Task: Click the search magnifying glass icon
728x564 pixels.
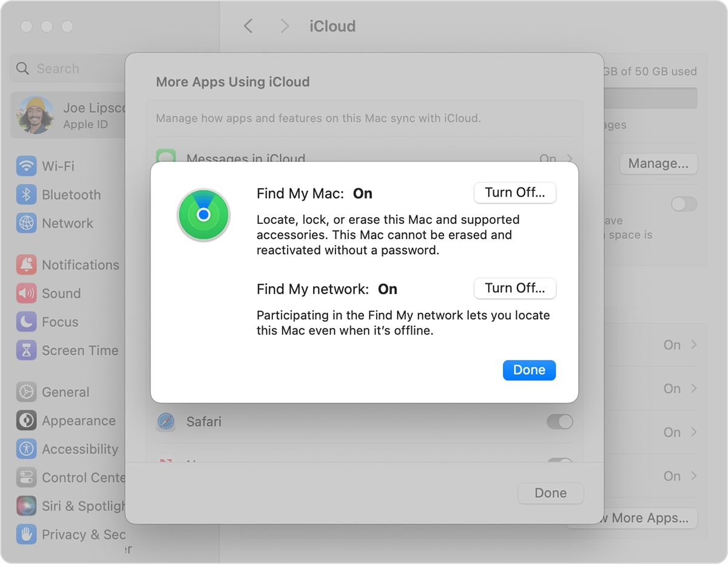Action: pos(22,69)
